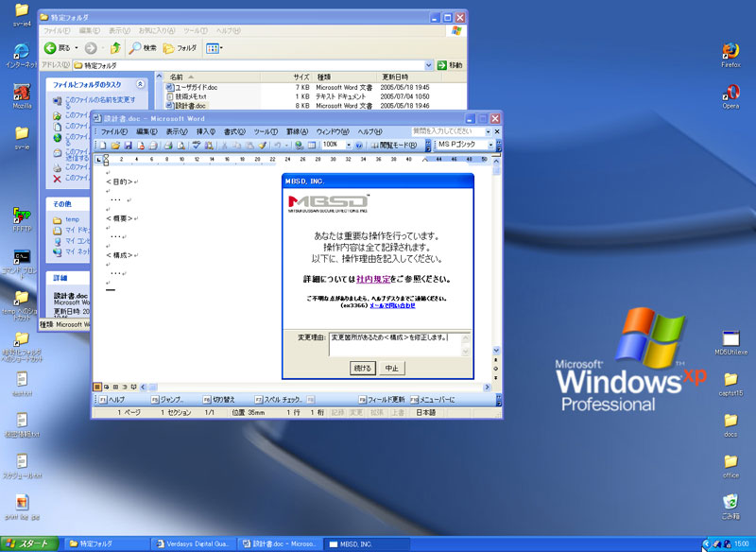This screenshot has height=552, width=756.
Task: Click the Insert Hyperlink globe icon
Action: point(299,146)
